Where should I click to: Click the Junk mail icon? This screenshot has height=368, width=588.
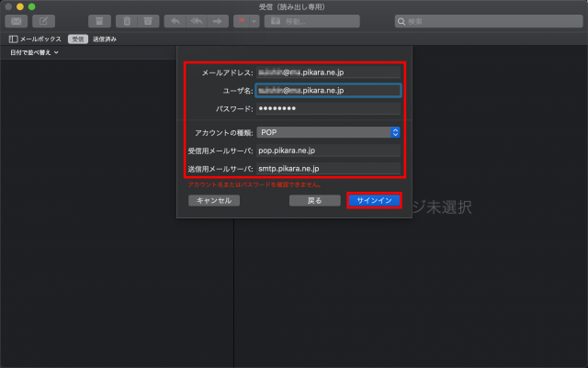(148, 21)
